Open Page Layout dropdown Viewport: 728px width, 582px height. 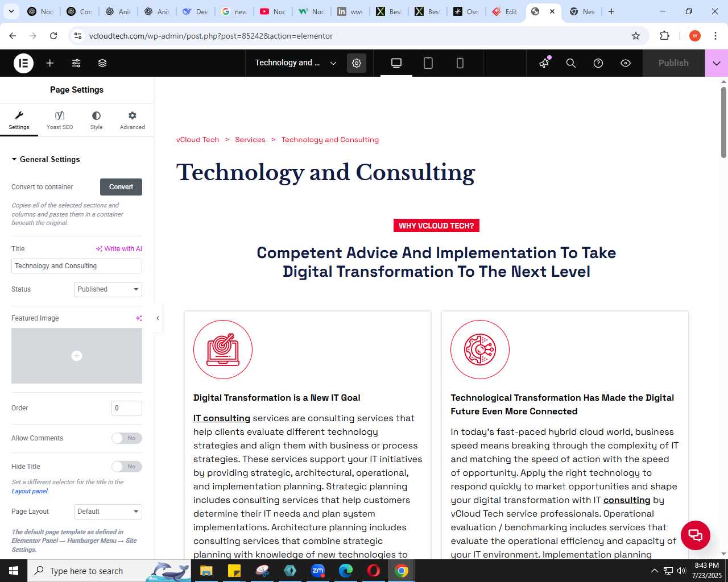pyautogui.click(x=108, y=512)
